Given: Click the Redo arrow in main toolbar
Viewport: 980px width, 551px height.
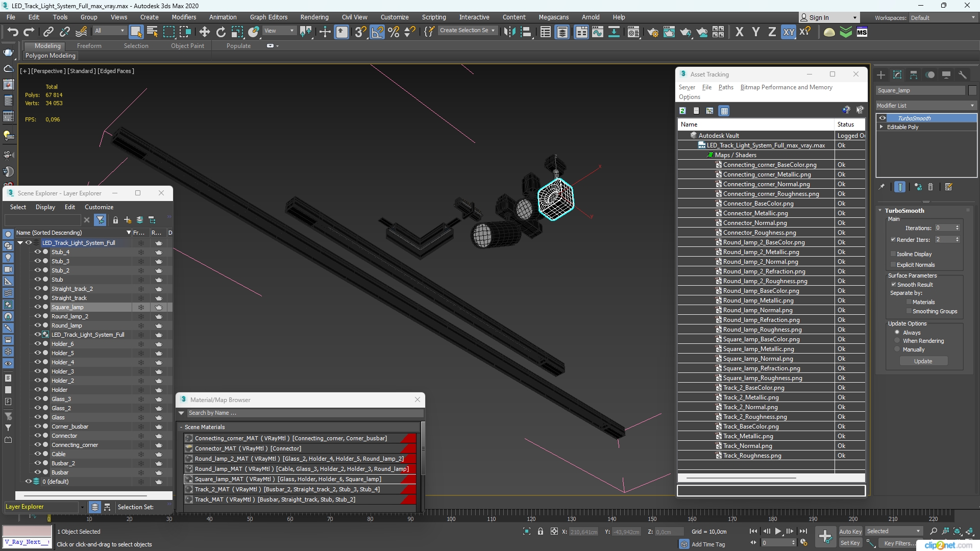Looking at the screenshot, I should click(29, 32).
